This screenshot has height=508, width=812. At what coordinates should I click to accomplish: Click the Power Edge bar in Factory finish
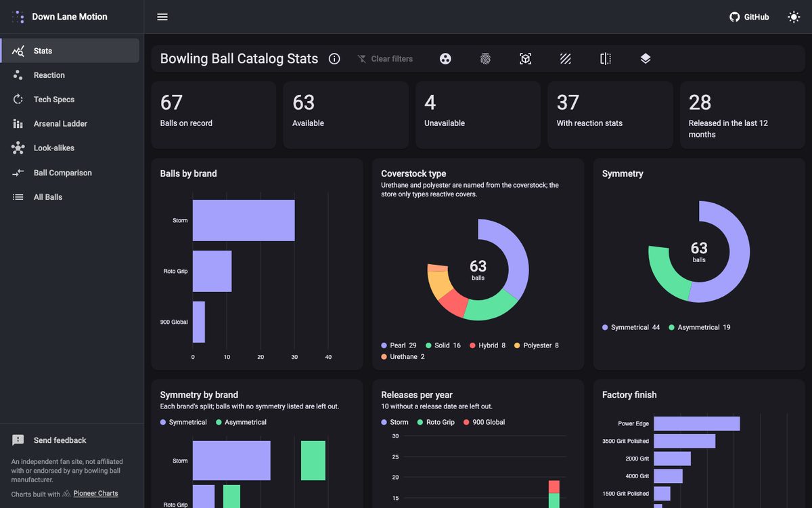coord(697,423)
